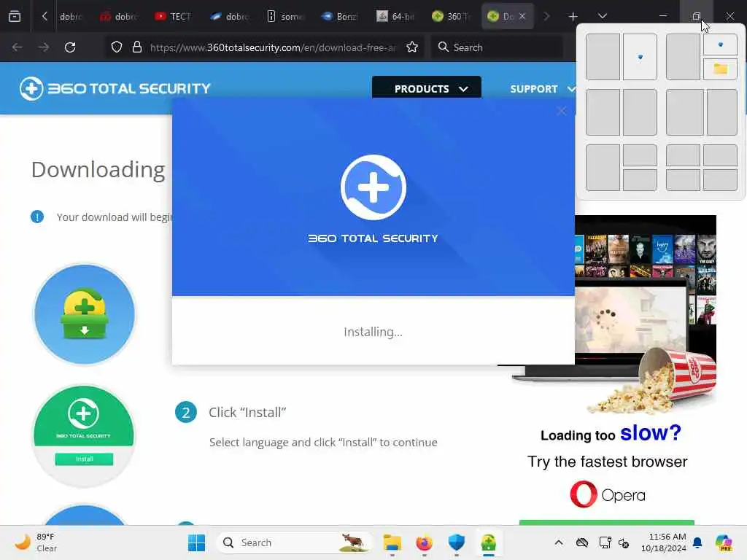Click the green download box step image
747x560 pixels.
coord(85,314)
